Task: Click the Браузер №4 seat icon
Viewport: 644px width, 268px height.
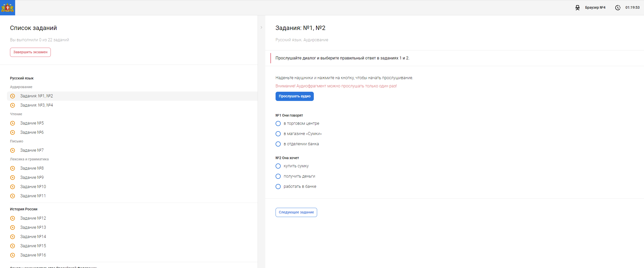Action: [x=577, y=8]
